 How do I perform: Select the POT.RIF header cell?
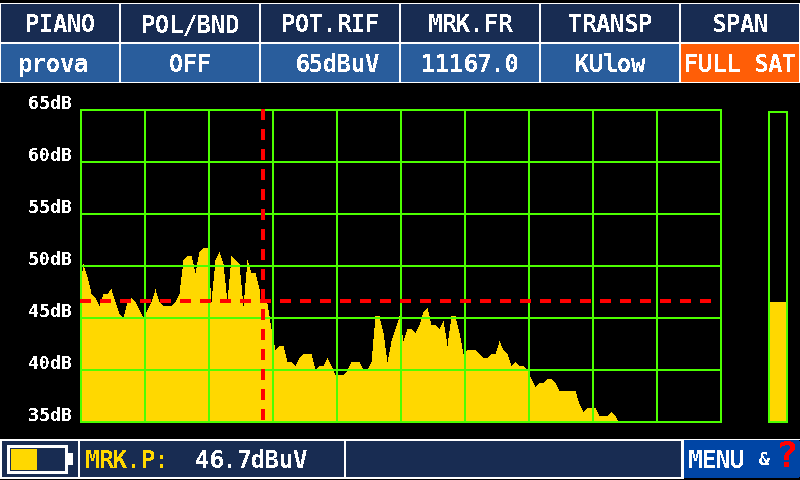(330, 23)
